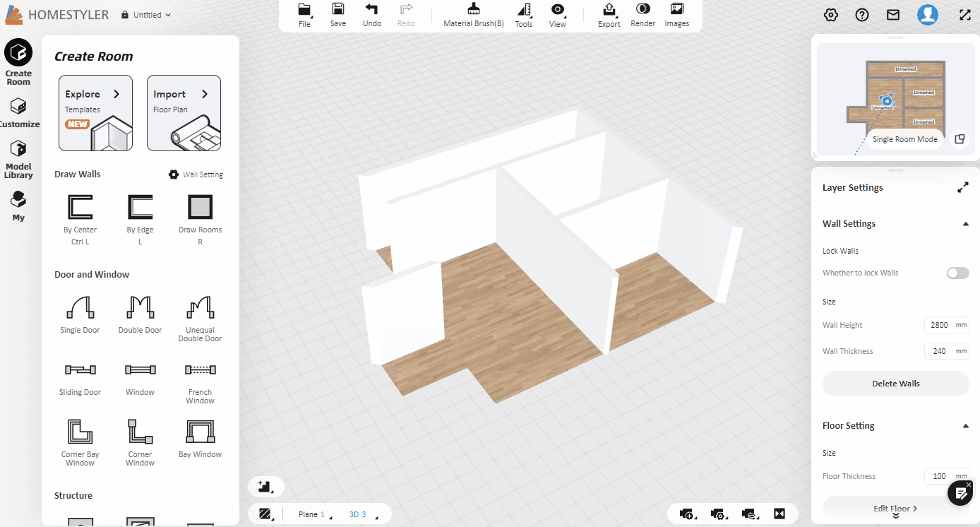Select the Sliding Door element
Image resolution: width=980 pixels, height=527 pixels.
[x=80, y=377]
